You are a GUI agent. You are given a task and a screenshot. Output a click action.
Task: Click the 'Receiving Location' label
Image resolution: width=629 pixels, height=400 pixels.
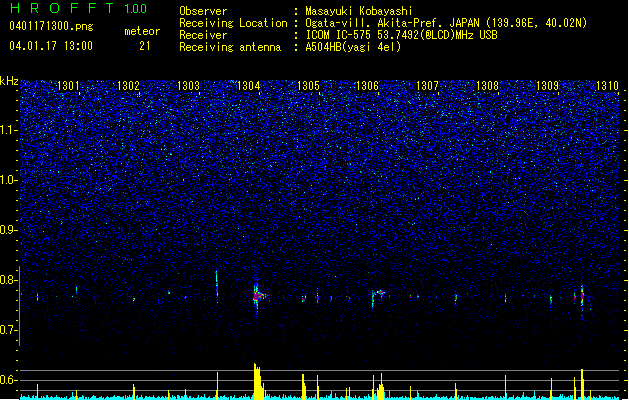click(233, 23)
